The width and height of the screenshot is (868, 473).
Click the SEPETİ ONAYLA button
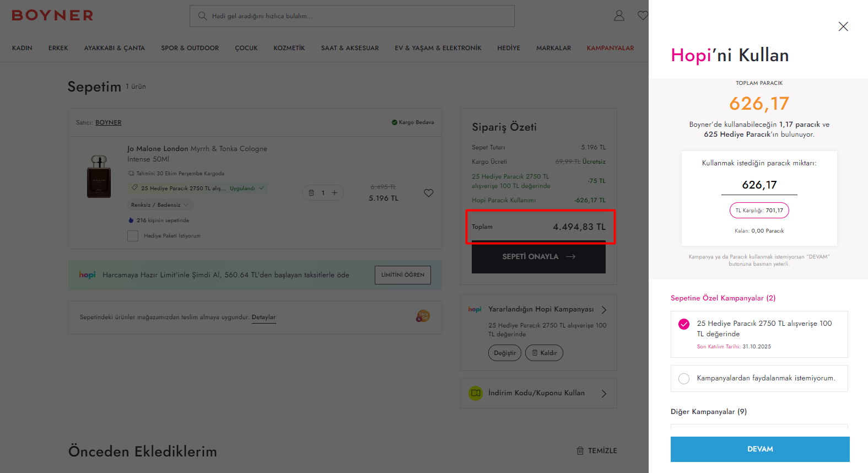[x=538, y=257]
